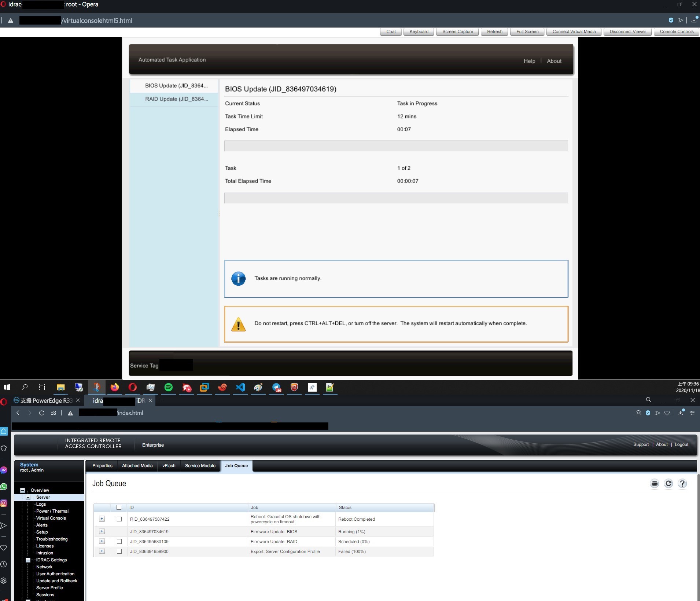Refresh the Job Queue with the circular arrow icon
The image size is (700, 601).
pos(668,484)
